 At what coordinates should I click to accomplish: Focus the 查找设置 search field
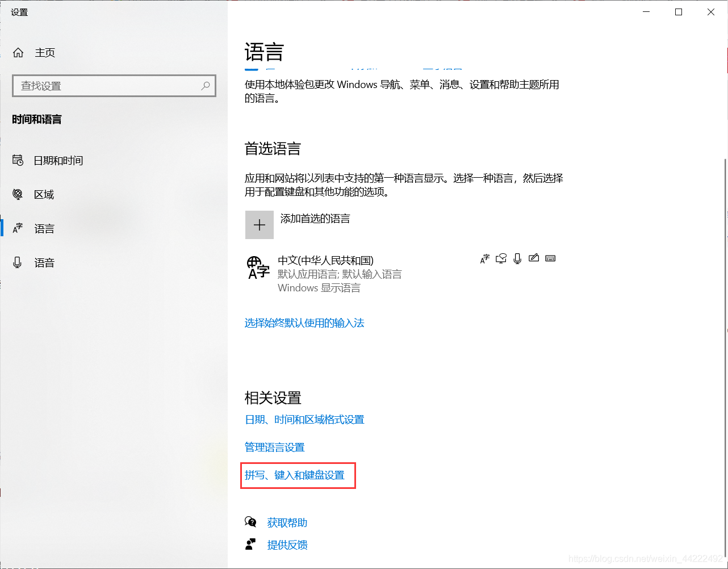tap(114, 86)
